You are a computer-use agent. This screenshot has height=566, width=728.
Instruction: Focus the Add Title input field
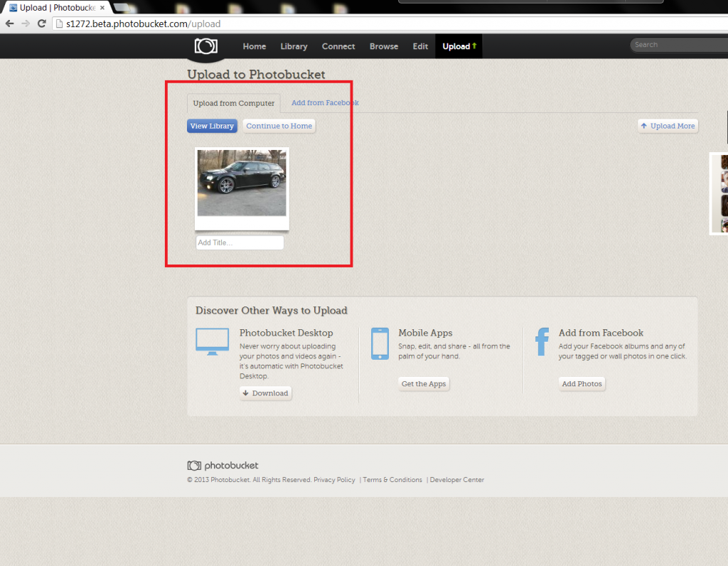240,242
